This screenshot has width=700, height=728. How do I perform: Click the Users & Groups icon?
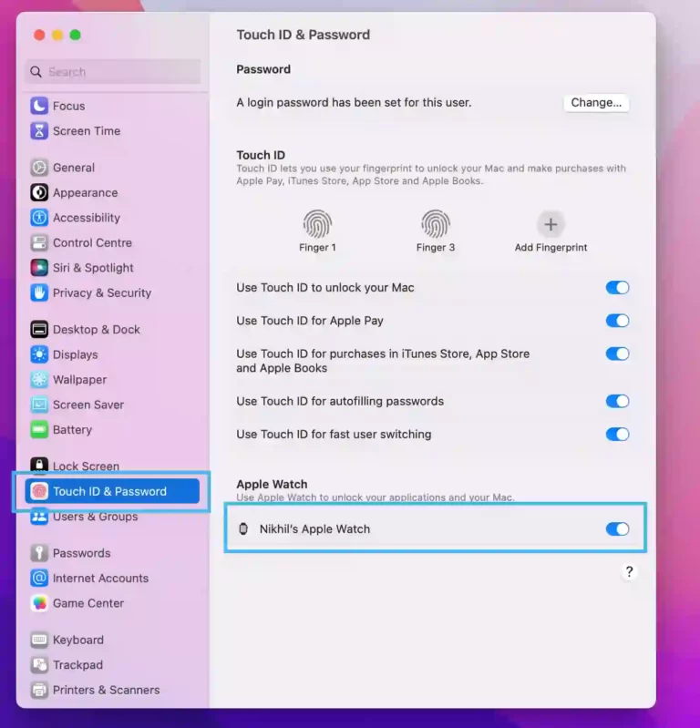(x=39, y=517)
